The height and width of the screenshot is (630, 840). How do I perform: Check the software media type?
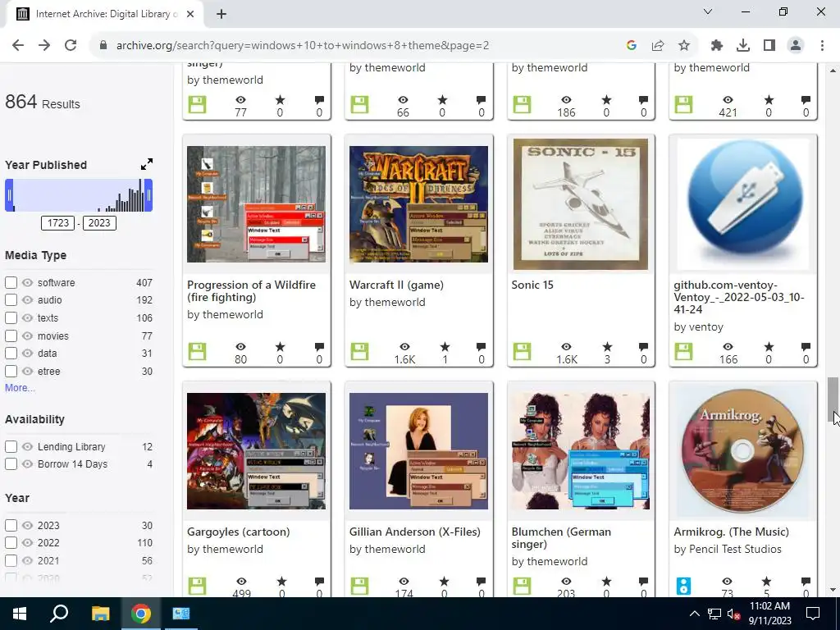click(11, 282)
